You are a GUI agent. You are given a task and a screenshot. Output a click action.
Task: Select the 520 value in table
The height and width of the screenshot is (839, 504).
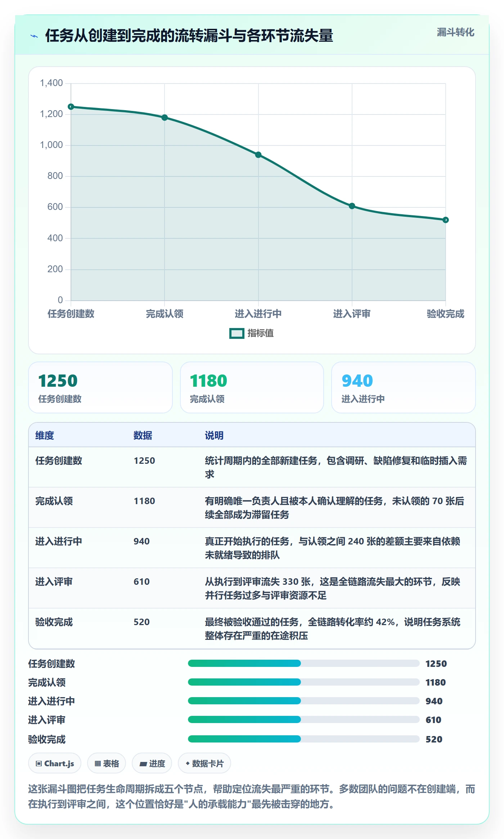(x=141, y=622)
